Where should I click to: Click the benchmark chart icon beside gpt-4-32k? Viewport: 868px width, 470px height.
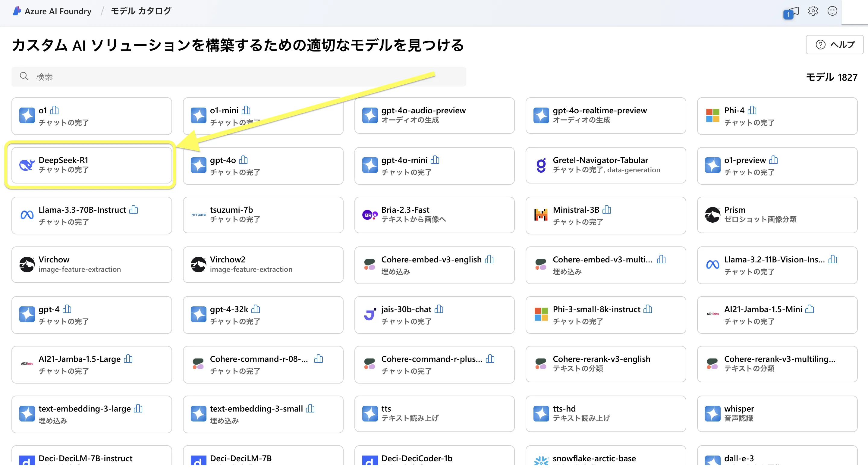pyautogui.click(x=256, y=309)
